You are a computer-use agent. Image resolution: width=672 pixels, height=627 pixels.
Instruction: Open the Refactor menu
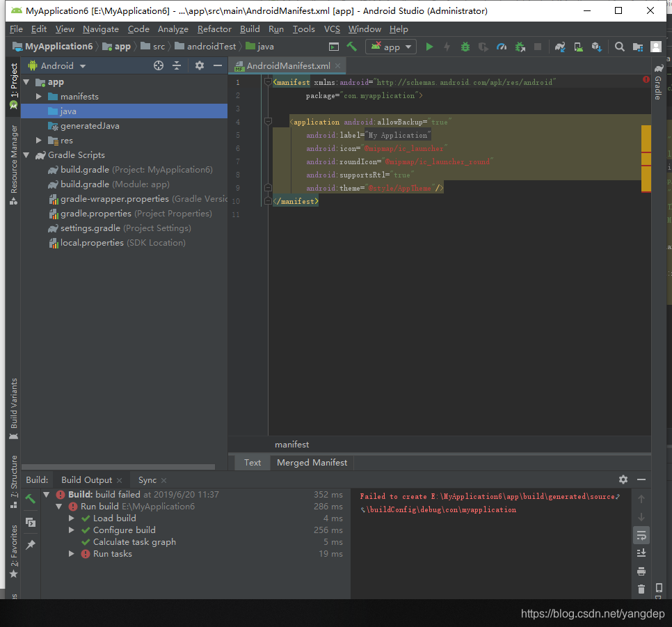214,29
